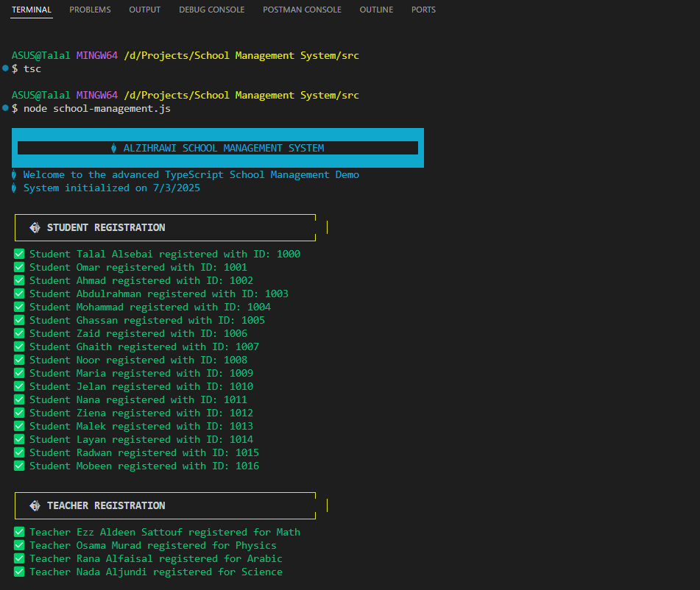Select the POSTMAN CONSOLE tab
The height and width of the screenshot is (590, 700).
[x=302, y=10]
